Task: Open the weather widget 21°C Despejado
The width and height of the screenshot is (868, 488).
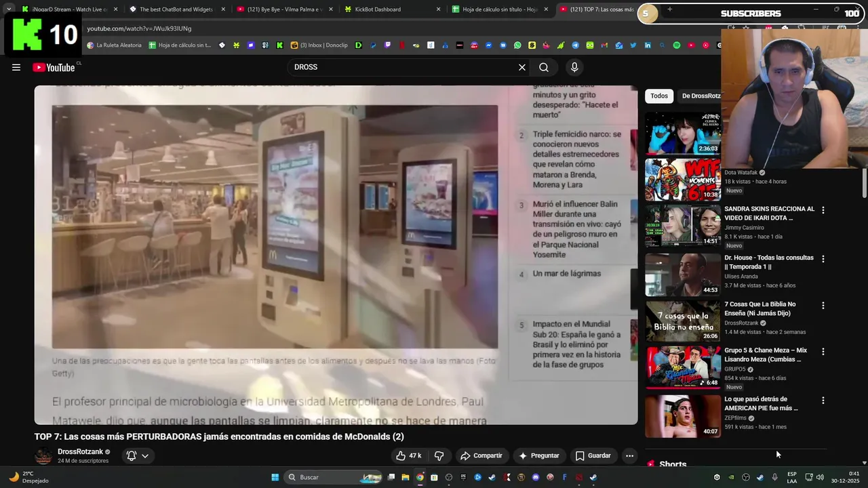Action: click(x=28, y=477)
